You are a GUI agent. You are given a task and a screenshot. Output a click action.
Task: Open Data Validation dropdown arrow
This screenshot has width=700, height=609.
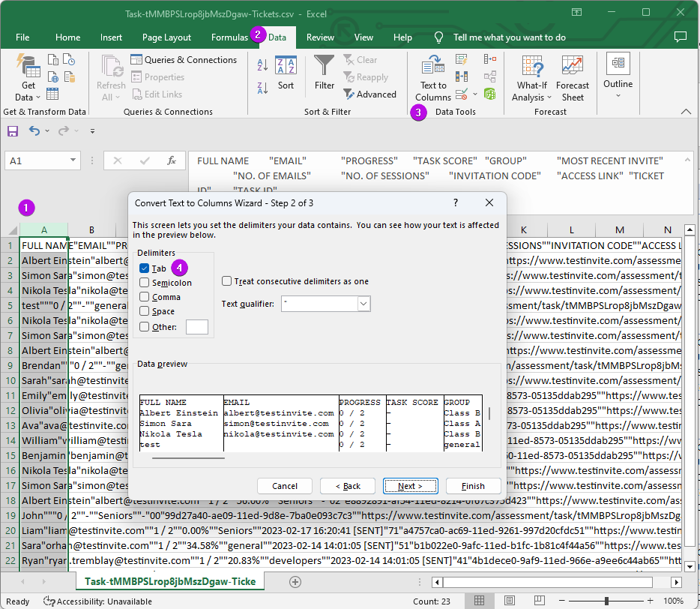475,94
